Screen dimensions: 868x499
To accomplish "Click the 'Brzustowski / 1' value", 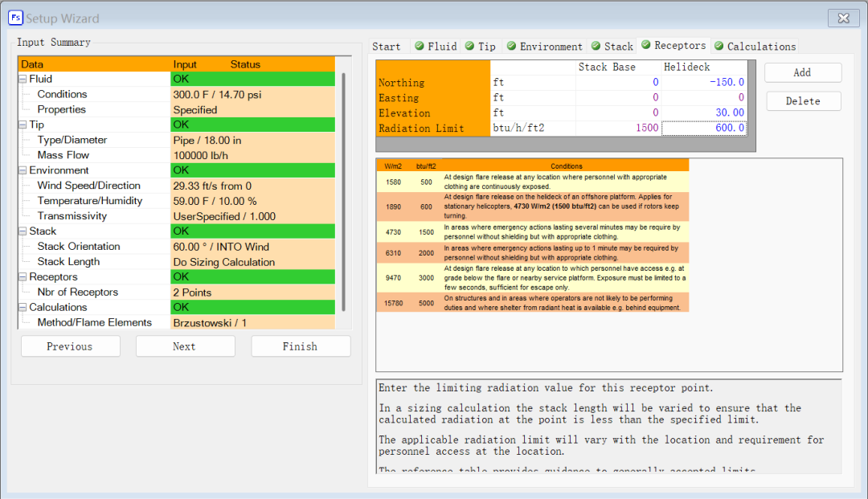I will [x=210, y=323].
